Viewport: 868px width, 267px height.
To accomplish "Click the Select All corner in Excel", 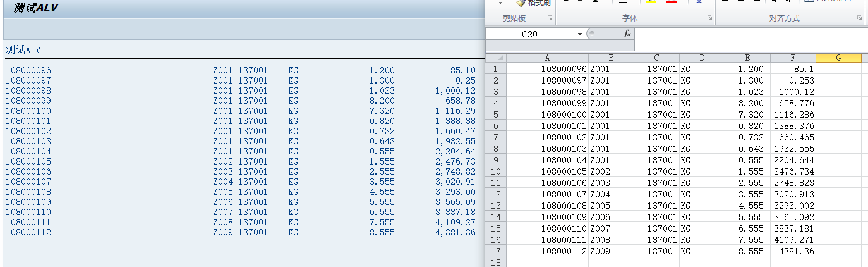I will pyautogui.click(x=496, y=58).
